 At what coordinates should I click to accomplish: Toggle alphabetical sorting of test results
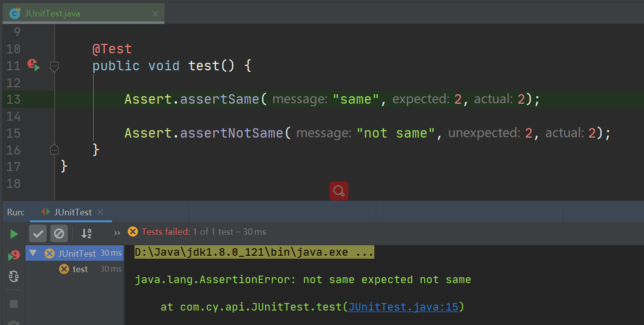pyautogui.click(x=86, y=233)
